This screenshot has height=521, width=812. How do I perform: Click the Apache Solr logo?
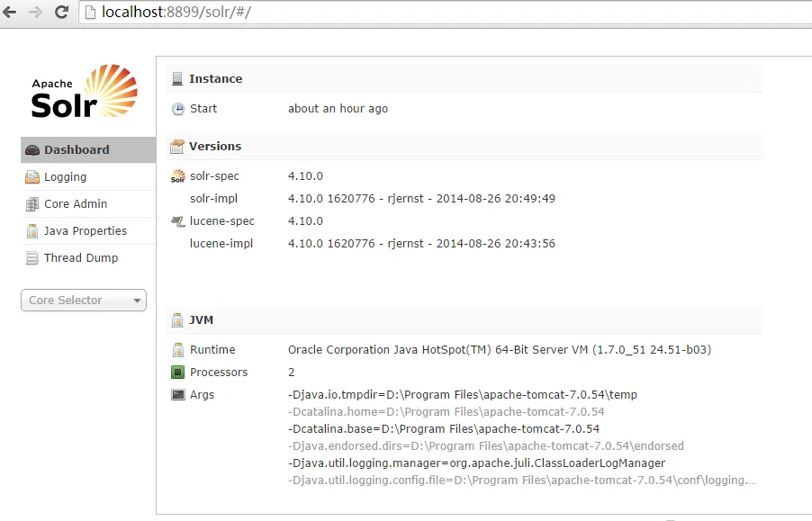point(85,92)
